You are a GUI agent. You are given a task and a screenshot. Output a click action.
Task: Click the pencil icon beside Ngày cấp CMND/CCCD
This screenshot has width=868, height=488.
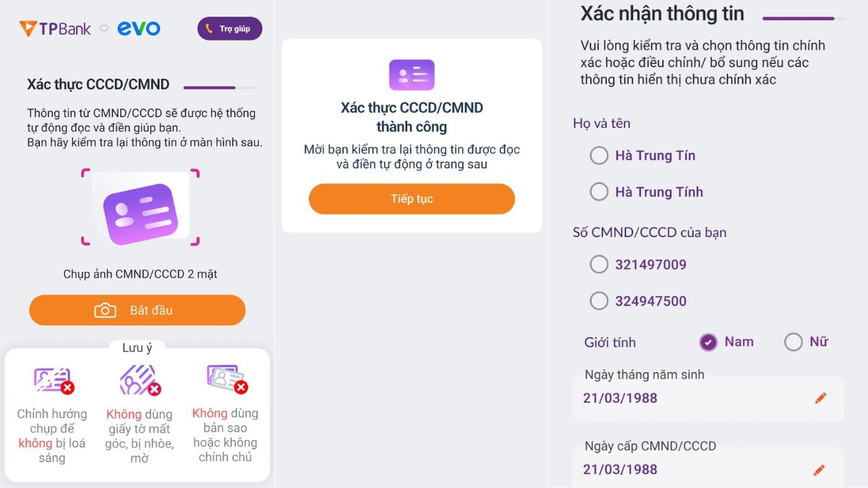820,468
